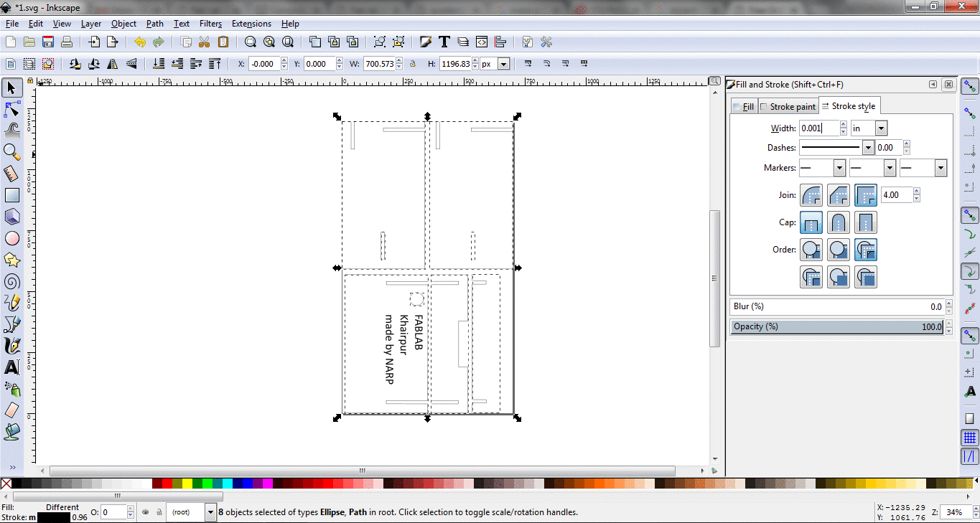Click the Redo arrow icon
The height and width of the screenshot is (523, 980).
158,42
